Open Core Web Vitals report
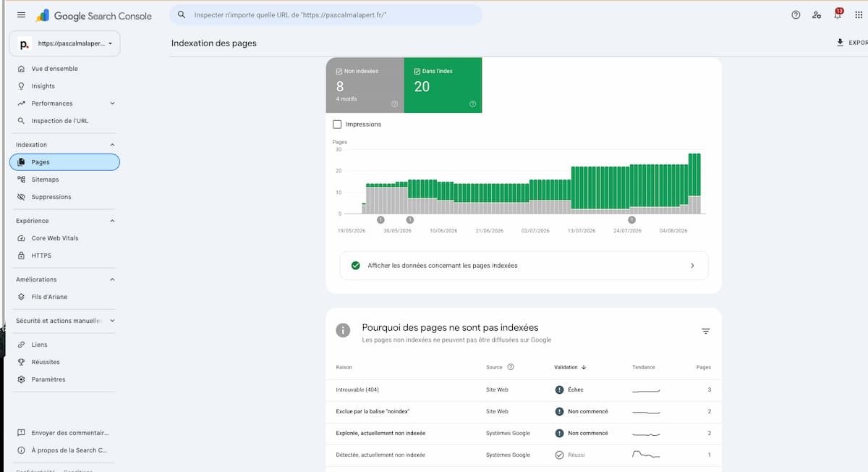This screenshot has width=868, height=472. tap(65, 238)
